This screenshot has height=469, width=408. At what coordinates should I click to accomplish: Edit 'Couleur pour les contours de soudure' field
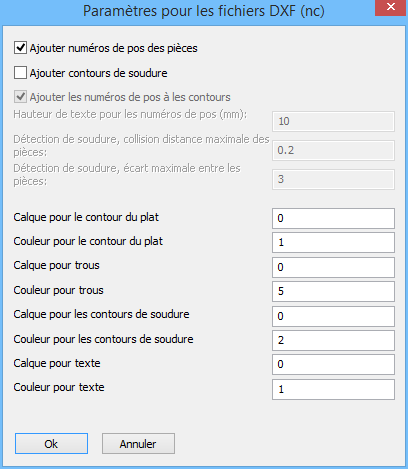pos(333,340)
